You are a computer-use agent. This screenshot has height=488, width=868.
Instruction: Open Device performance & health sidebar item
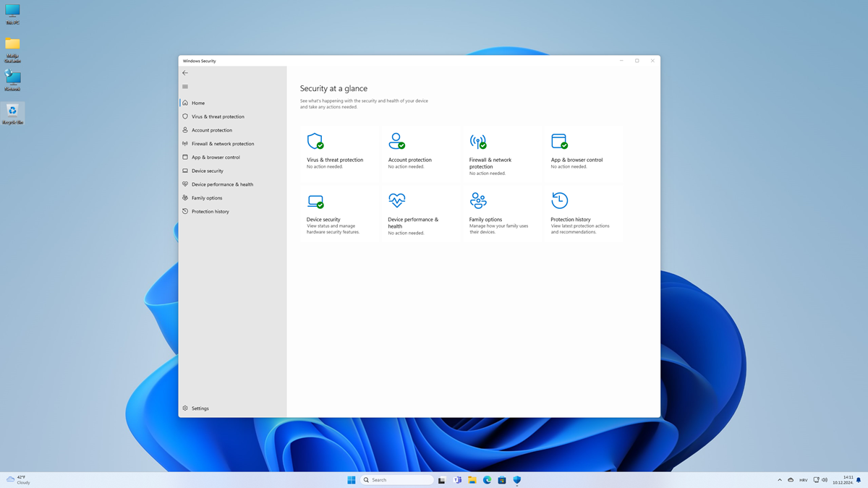[222, 184]
